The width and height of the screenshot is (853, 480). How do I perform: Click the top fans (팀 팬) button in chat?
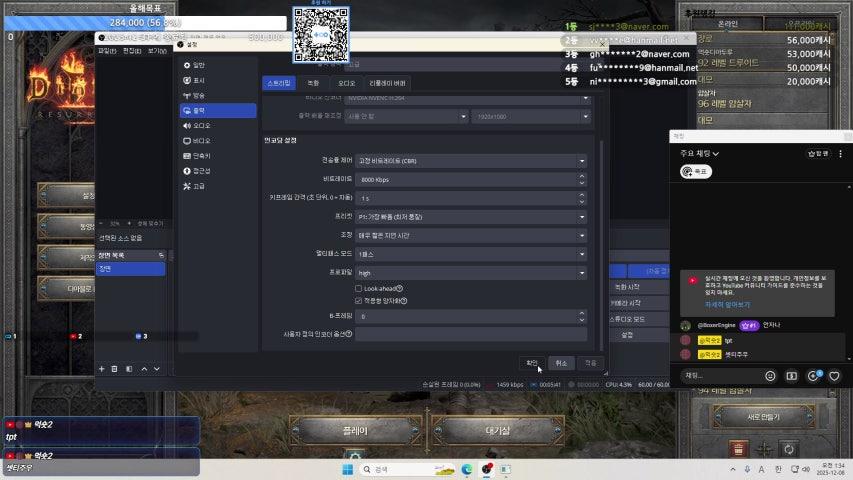click(x=818, y=154)
